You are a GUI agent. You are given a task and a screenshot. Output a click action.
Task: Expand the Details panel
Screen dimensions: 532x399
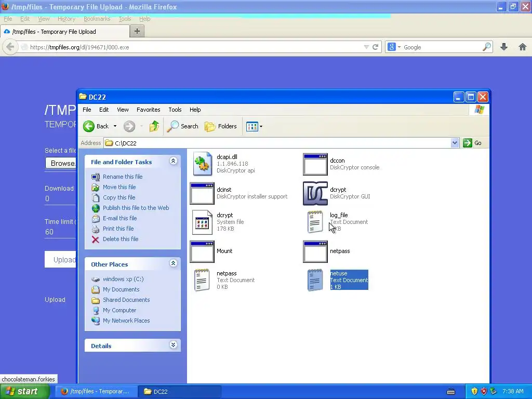pyautogui.click(x=174, y=345)
